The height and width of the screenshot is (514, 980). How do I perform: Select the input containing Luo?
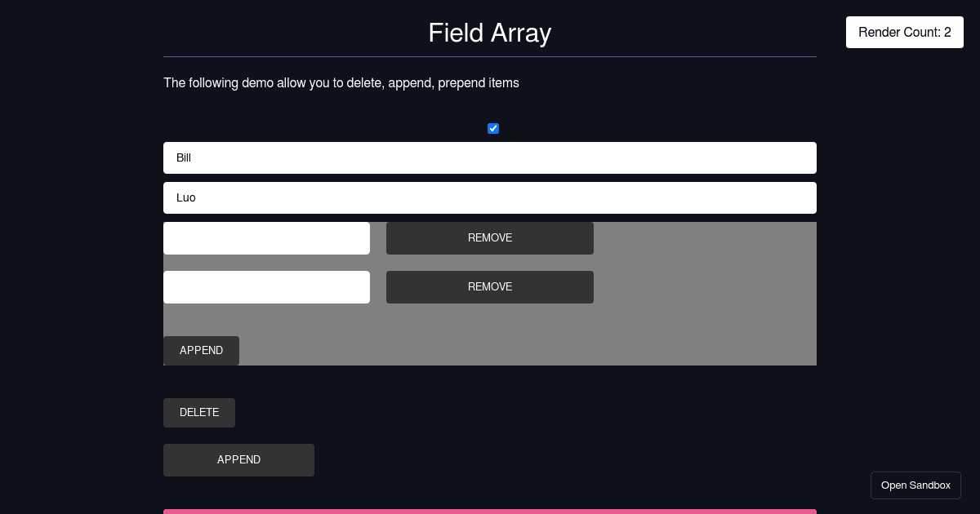pos(490,197)
